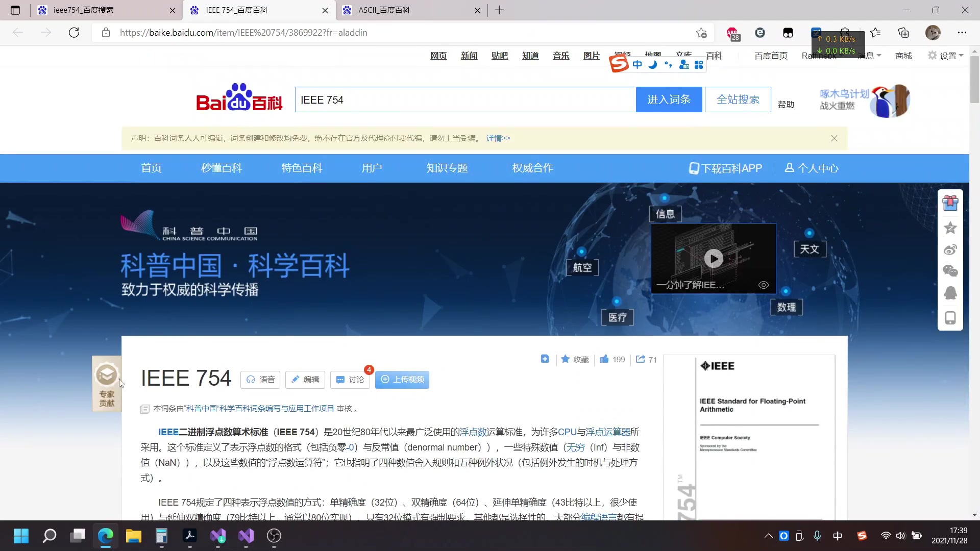Play the 一分钟了解IEEE video

pyautogui.click(x=713, y=259)
